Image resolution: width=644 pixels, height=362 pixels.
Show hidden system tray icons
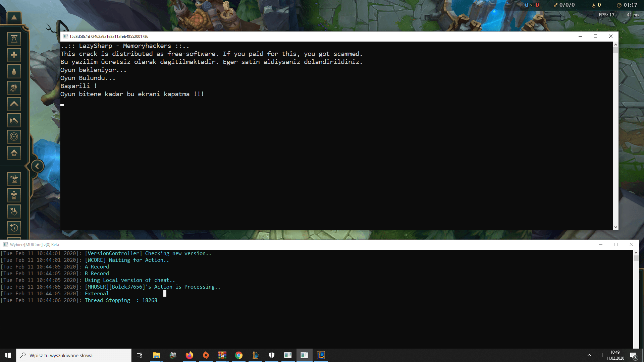point(589,355)
